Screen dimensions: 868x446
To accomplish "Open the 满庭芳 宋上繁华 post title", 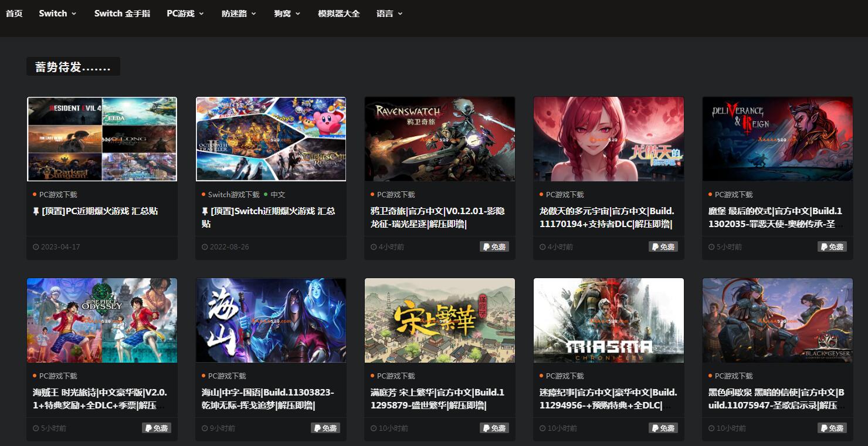I will pos(438,399).
